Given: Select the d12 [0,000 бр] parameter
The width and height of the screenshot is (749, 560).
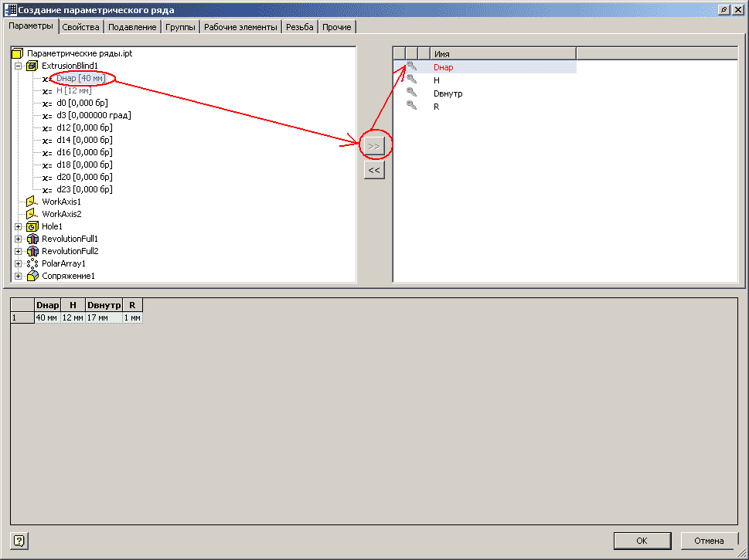Looking at the screenshot, I should [84, 128].
